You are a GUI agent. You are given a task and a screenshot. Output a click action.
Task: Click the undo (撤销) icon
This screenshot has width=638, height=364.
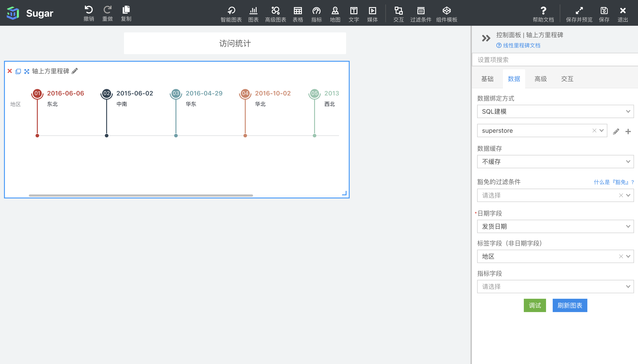89,10
